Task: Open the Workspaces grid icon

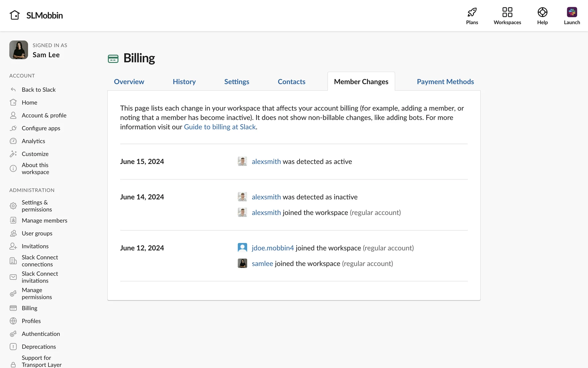Action: (507, 12)
